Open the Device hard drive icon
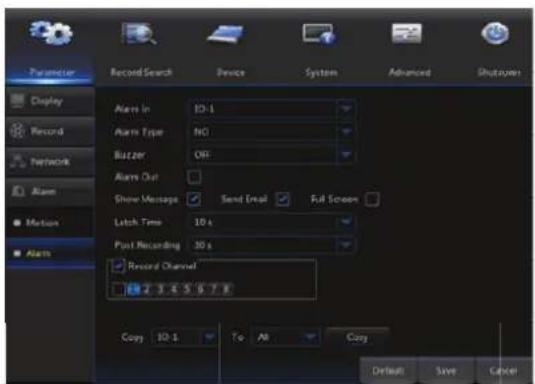 tap(226, 34)
